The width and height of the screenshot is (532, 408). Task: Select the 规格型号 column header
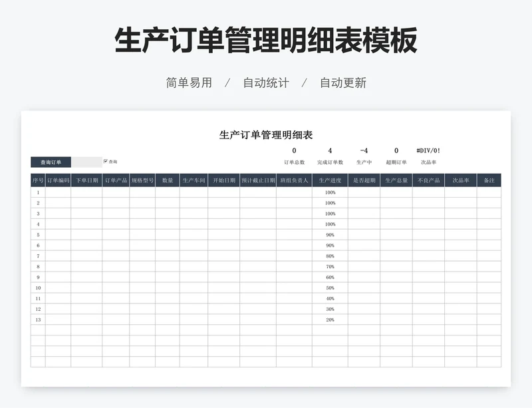tap(142, 180)
